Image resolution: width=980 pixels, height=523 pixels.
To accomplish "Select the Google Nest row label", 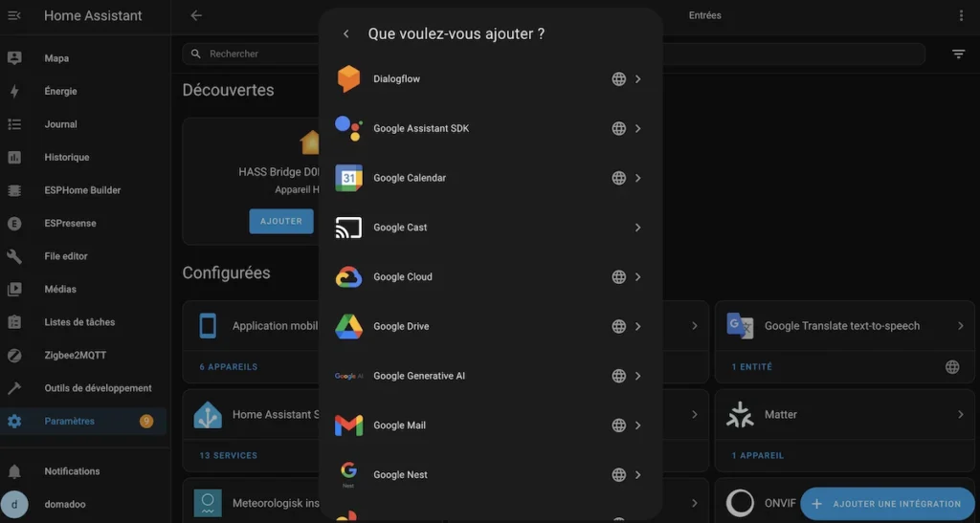I will (x=401, y=475).
